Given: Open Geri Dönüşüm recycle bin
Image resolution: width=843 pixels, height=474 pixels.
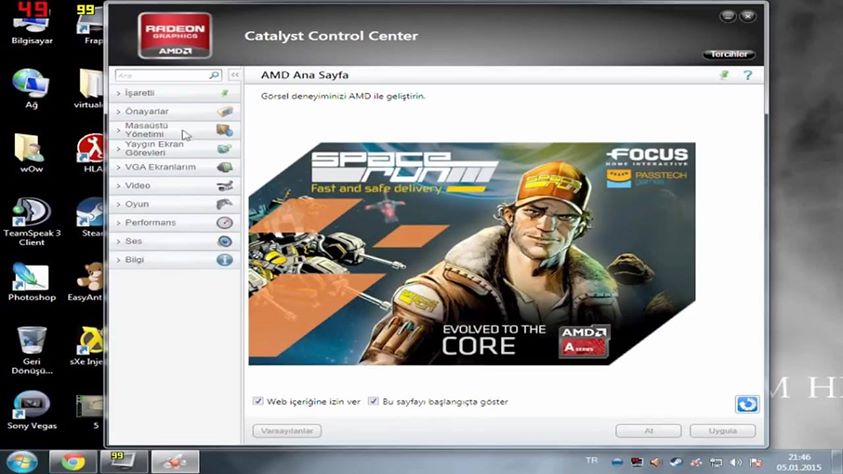Looking at the screenshot, I should pos(32,350).
